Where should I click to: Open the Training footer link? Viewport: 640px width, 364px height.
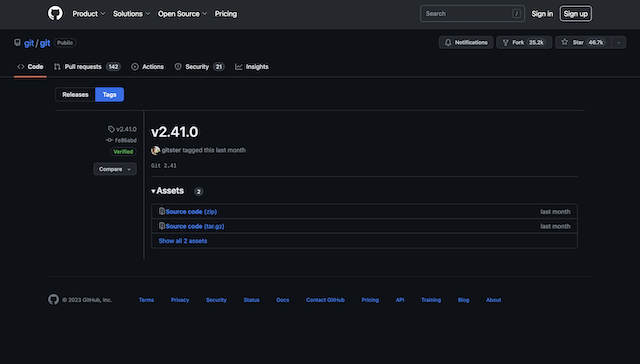431,300
